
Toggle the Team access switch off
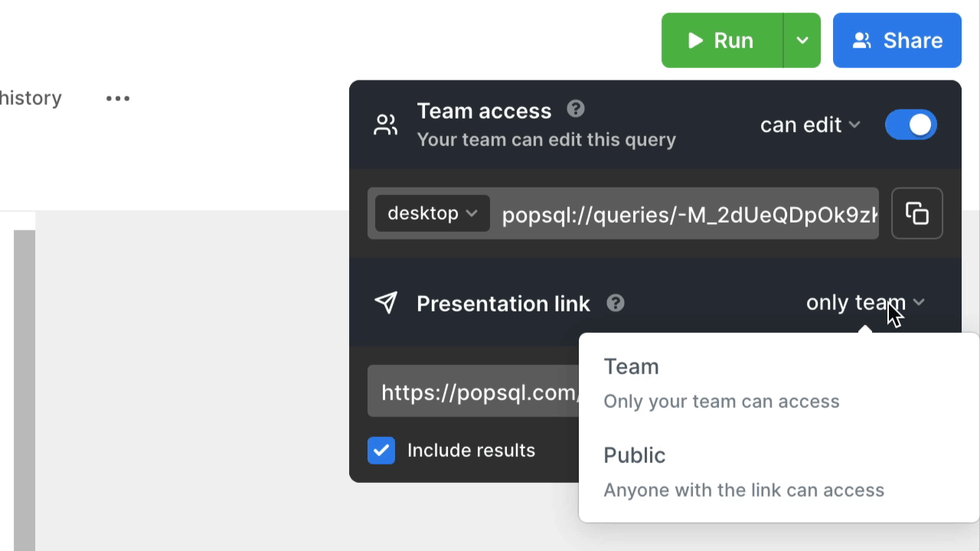click(911, 125)
